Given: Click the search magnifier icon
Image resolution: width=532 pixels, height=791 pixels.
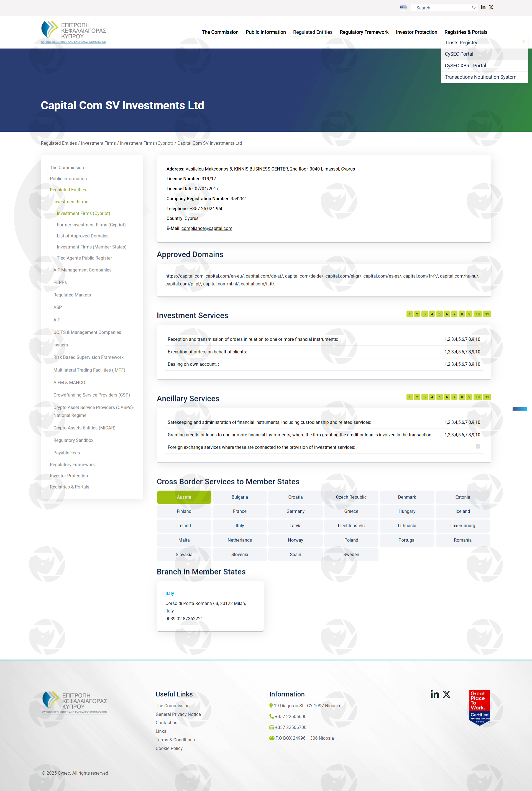Looking at the screenshot, I should coord(474,8).
